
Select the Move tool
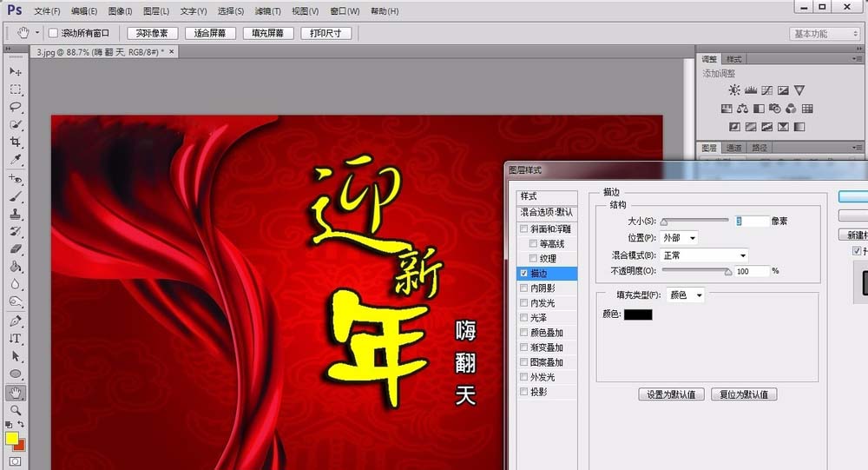point(16,71)
